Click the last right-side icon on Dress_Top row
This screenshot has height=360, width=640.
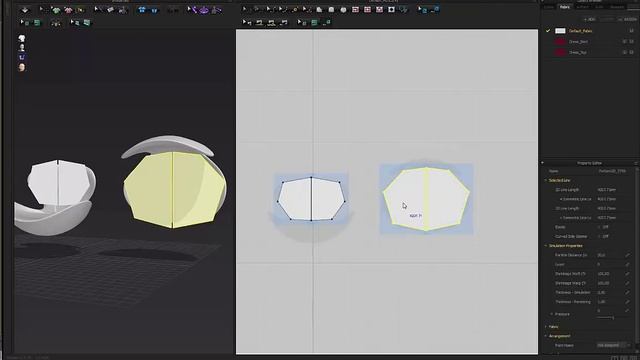631,52
